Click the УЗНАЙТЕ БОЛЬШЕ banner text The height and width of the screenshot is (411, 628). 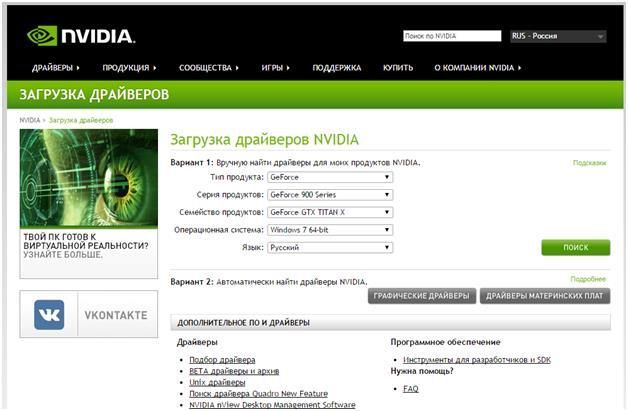63,255
